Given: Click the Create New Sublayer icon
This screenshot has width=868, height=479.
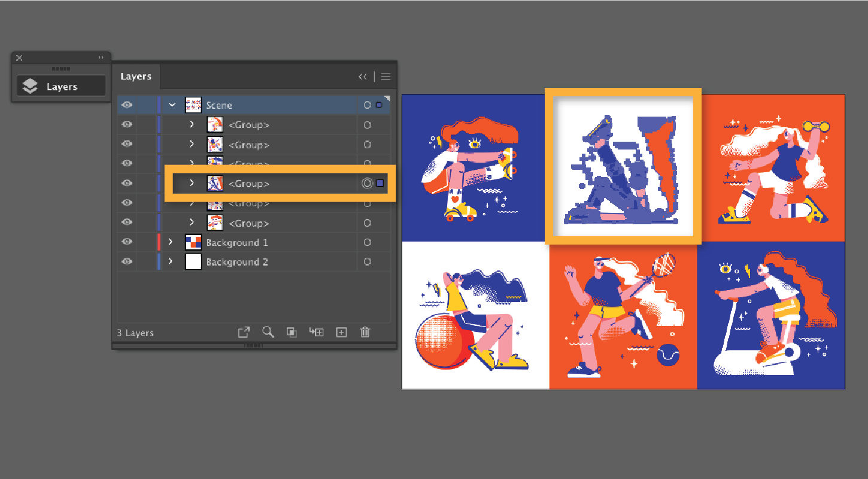Looking at the screenshot, I should click(x=316, y=332).
